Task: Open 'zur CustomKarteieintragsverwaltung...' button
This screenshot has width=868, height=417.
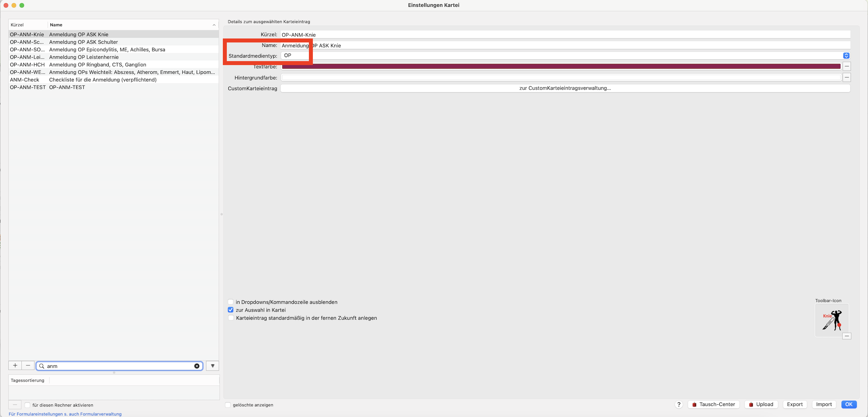Action: click(565, 88)
